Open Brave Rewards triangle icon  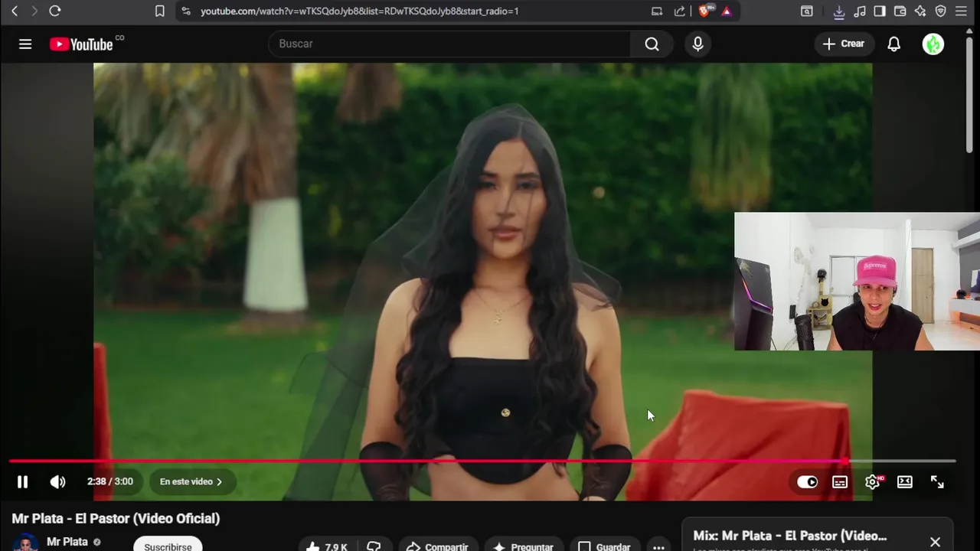click(727, 11)
